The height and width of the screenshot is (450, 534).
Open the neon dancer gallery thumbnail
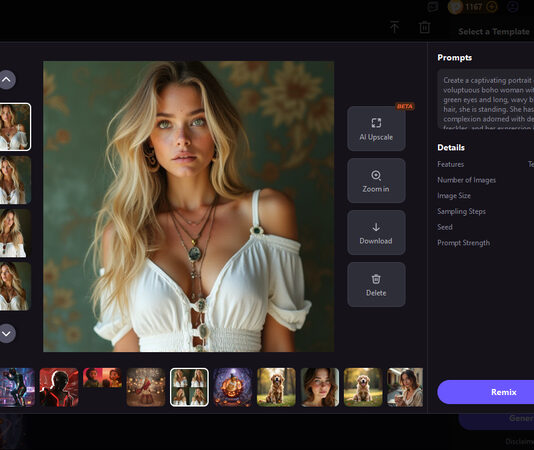(x=17, y=387)
